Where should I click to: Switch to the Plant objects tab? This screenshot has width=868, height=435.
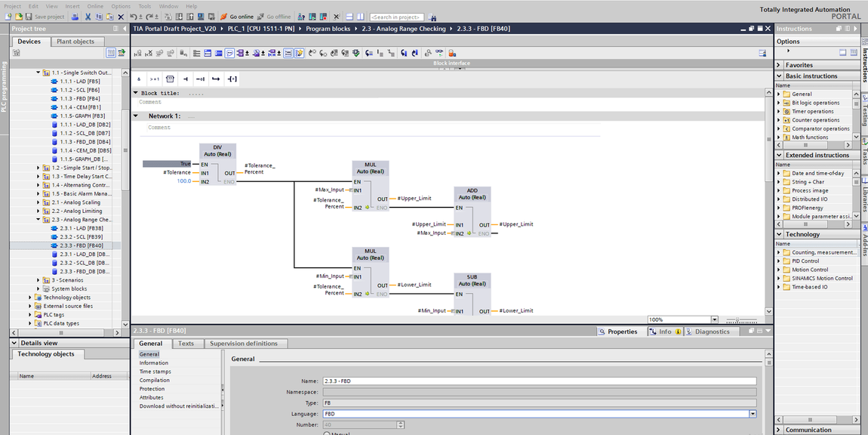pyautogui.click(x=75, y=42)
